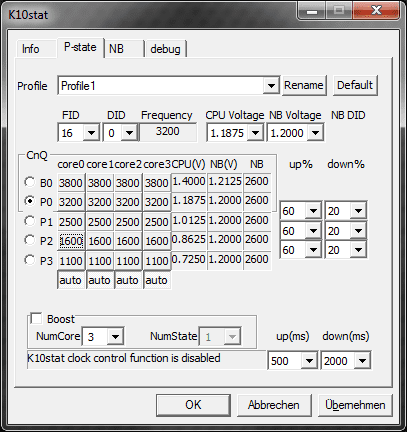This screenshot has width=407, height=432.
Task: Click the Frequency field showing 3200
Action: [x=168, y=132]
